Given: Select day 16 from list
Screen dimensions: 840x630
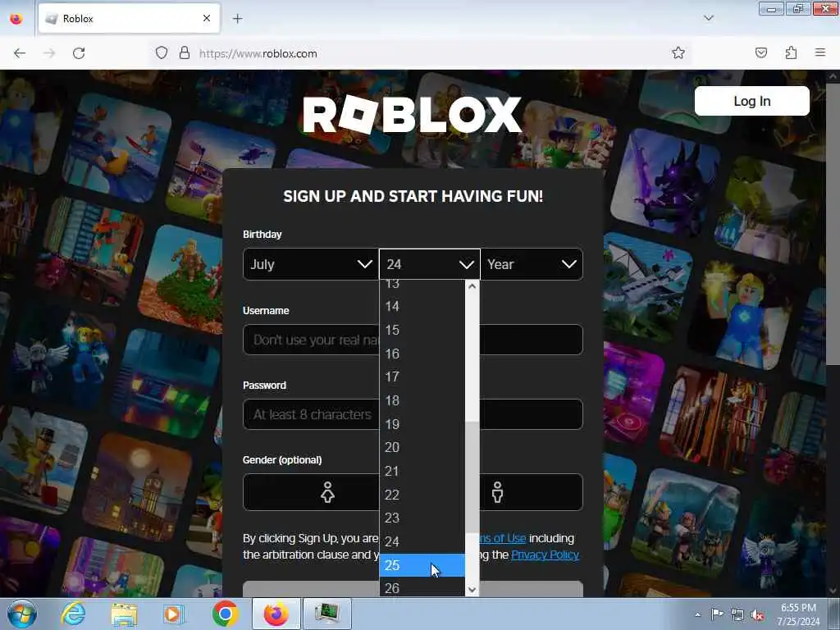Looking at the screenshot, I should pos(422,354).
